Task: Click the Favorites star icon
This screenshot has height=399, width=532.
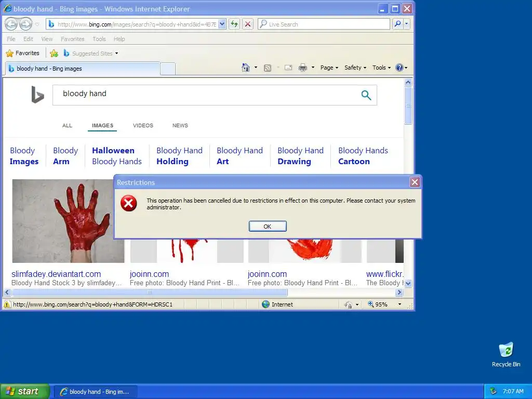Action: (10, 54)
